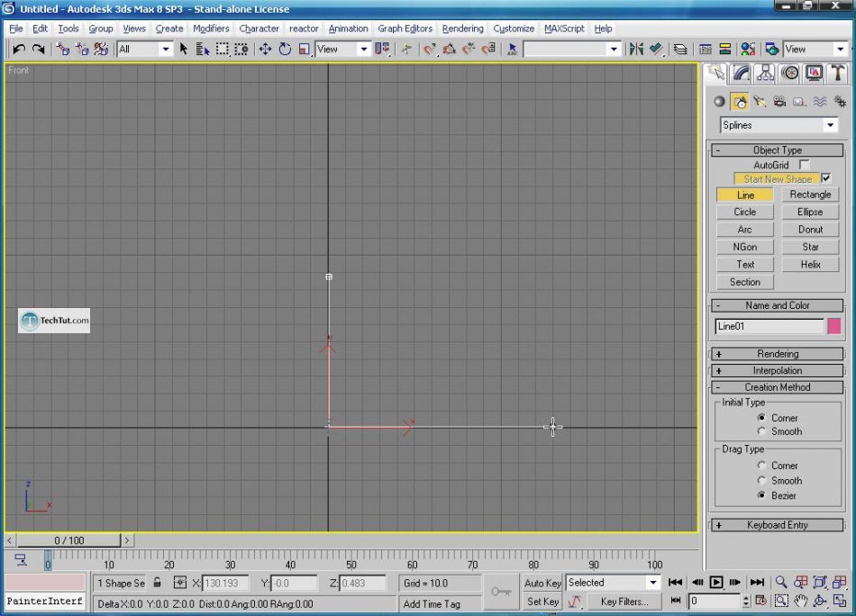The height and width of the screenshot is (616, 856).
Task: Open the Graph Editors menu
Action: coord(405,29)
